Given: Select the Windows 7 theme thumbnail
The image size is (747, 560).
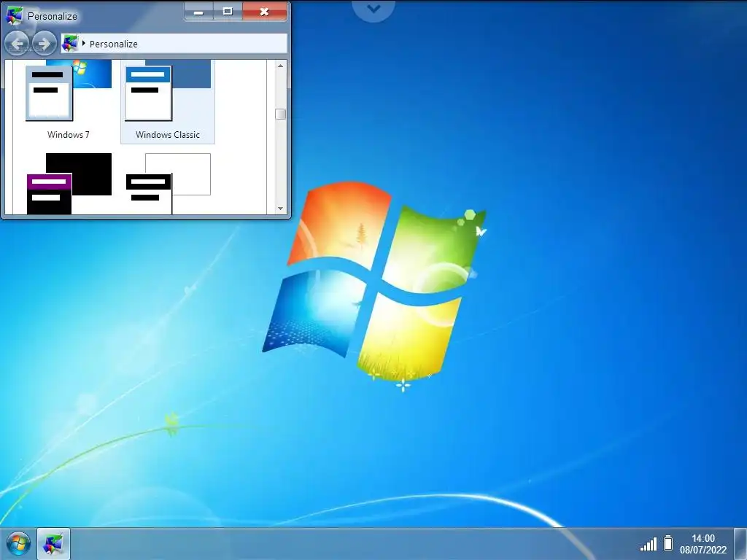Looking at the screenshot, I should point(69,90).
